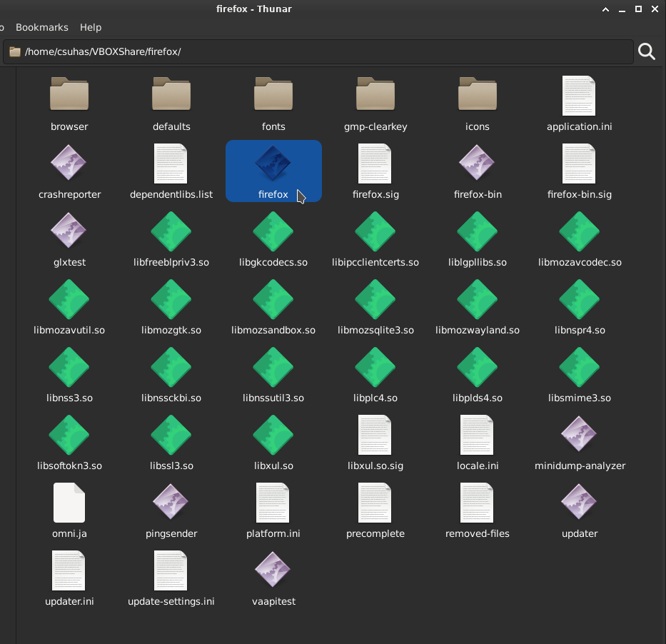Select the firefox-bin executable icon
The width and height of the screenshot is (666, 644).
click(477, 163)
